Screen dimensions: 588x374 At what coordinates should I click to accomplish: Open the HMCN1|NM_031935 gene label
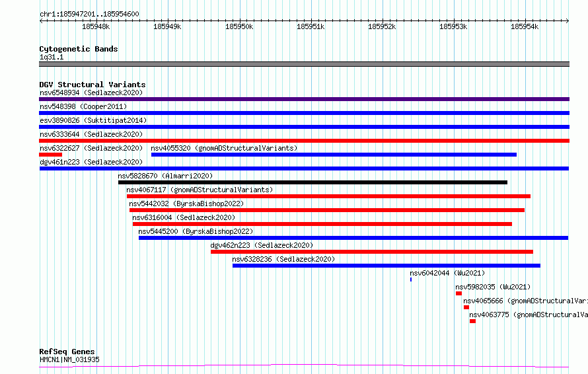point(69,359)
